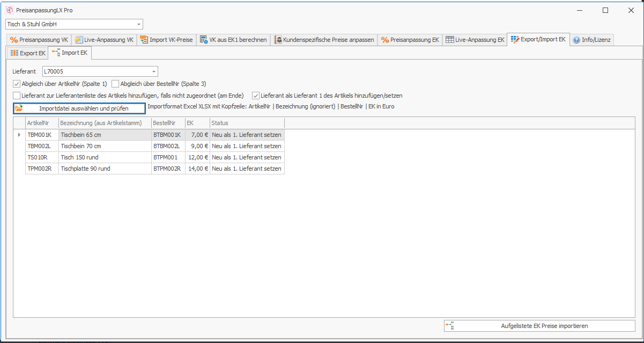Click Importdatei auswählen und prüfen button

click(79, 108)
